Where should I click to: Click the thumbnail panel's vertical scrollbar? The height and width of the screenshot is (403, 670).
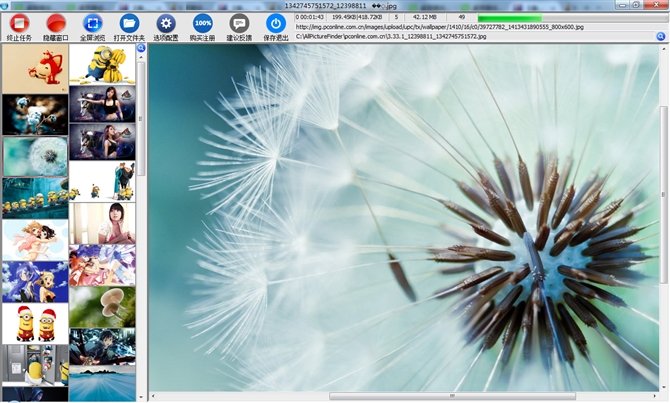[x=141, y=120]
